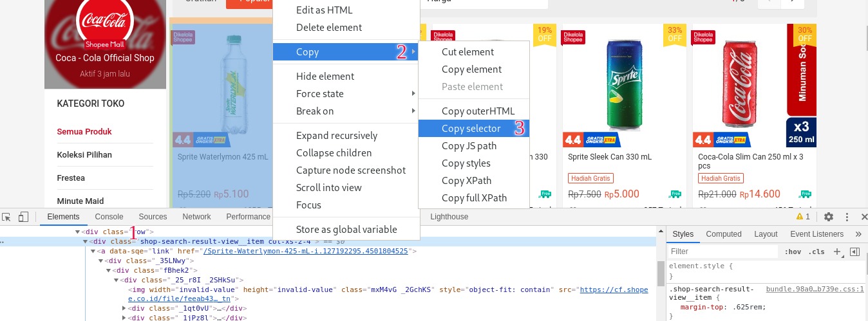Image resolution: width=868 pixels, height=321 pixels.
Task: Select Copy in the context menu
Action: [x=346, y=51]
